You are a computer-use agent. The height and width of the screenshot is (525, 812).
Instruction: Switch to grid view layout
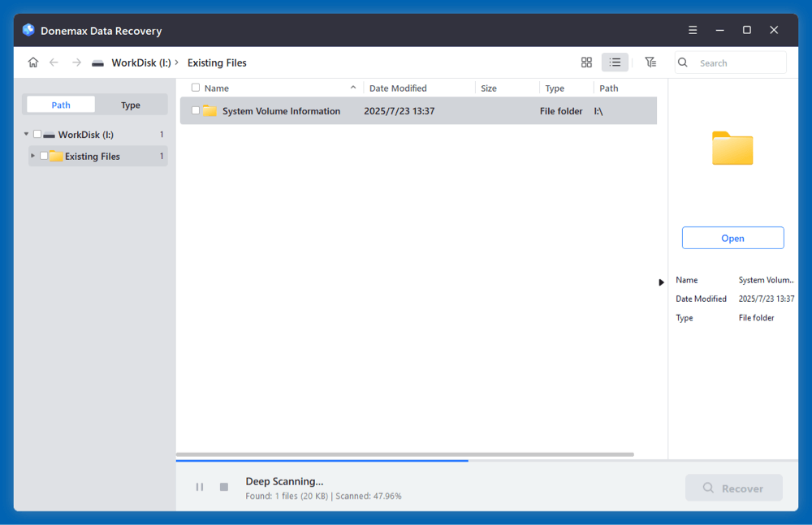point(586,62)
